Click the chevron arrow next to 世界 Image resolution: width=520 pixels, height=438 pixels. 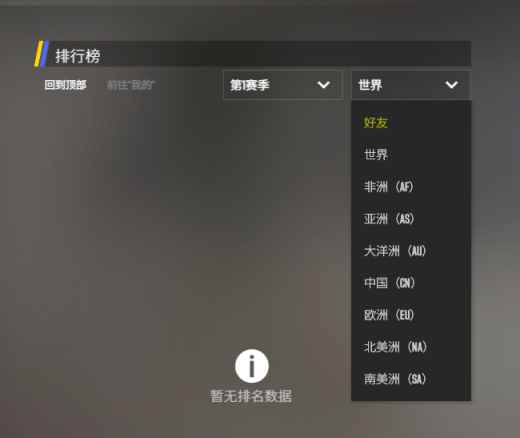pos(452,85)
